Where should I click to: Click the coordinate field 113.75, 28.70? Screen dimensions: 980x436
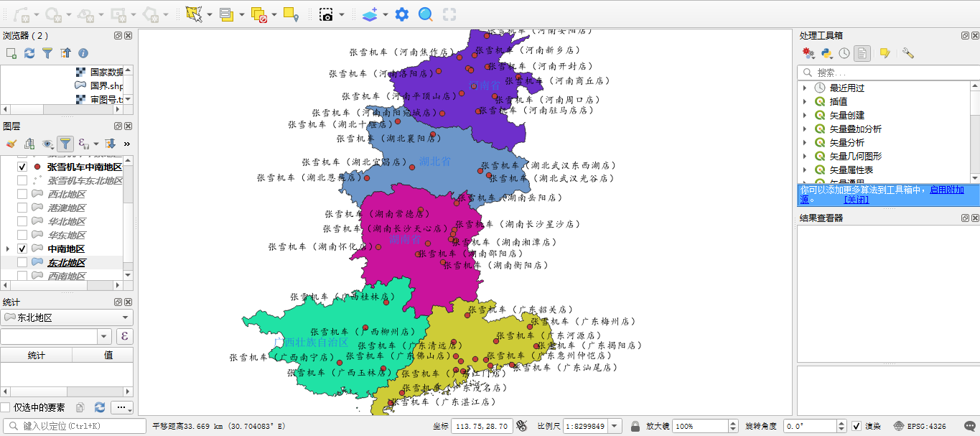[x=482, y=426]
